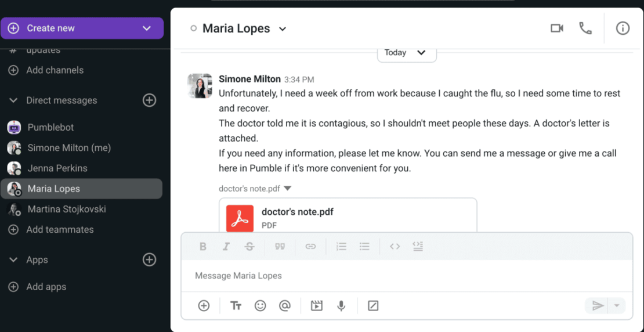Open the Create new dropdown

tap(147, 28)
